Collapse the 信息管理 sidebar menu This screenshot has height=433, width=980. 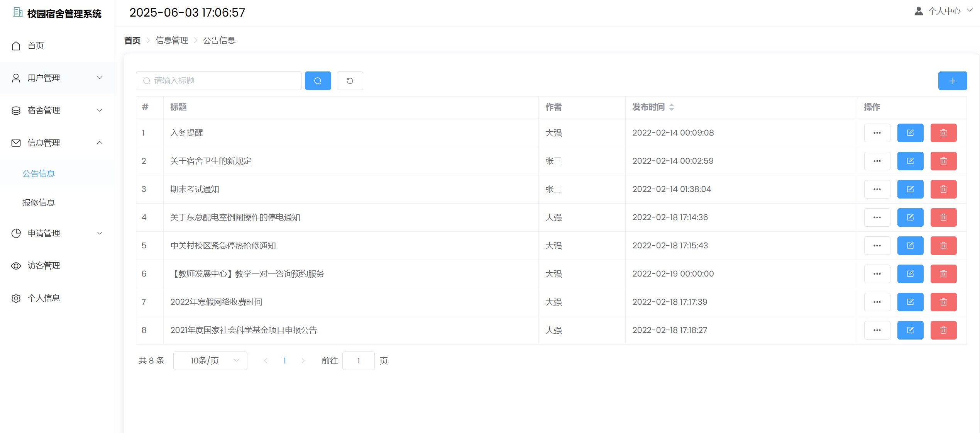tap(57, 143)
